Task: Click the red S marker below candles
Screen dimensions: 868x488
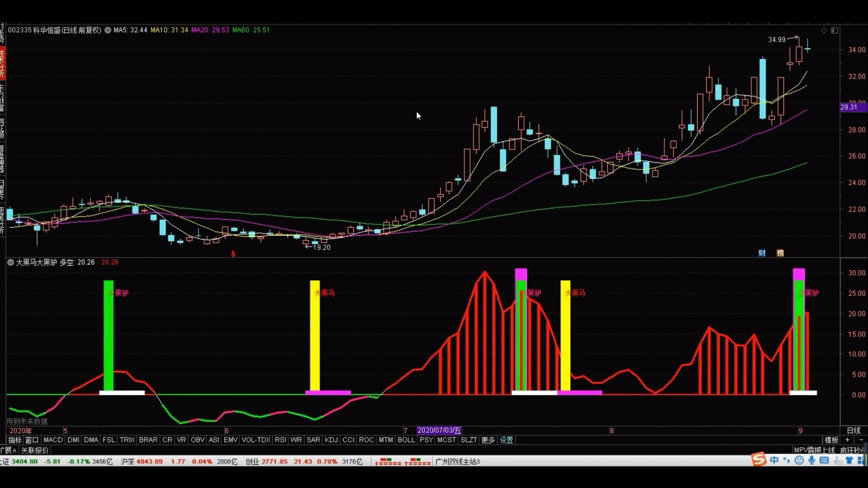Action: click(233, 254)
